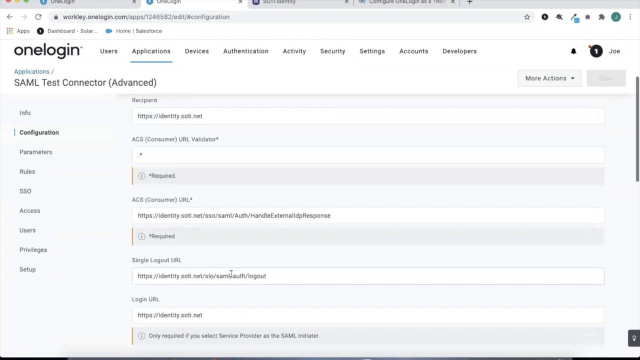
Task: Open the Settings menu
Action: [372, 51]
